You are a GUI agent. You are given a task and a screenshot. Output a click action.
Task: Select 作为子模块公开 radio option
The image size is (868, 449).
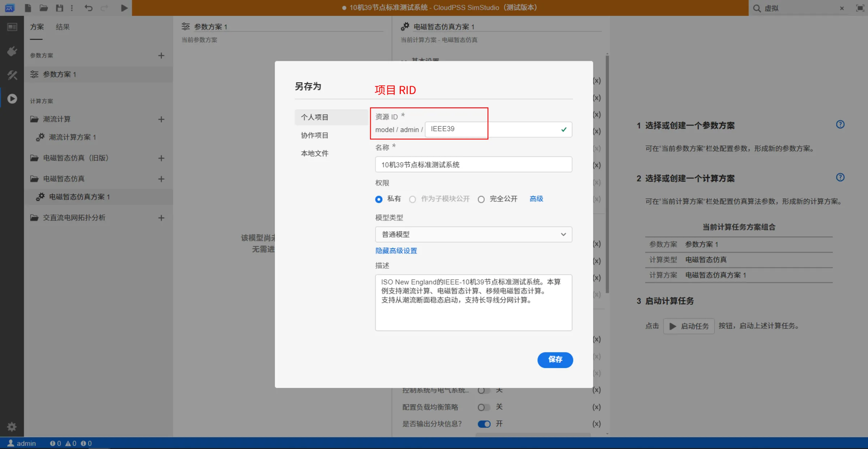(412, 199)
